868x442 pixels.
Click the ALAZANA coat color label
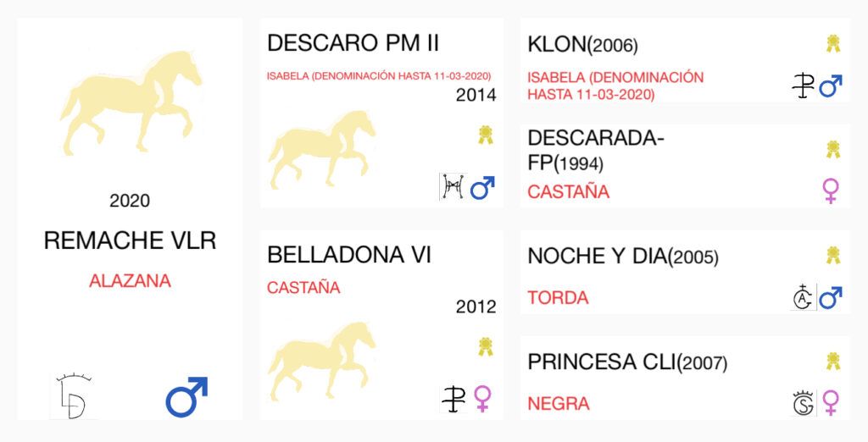[x=130, y=281]
